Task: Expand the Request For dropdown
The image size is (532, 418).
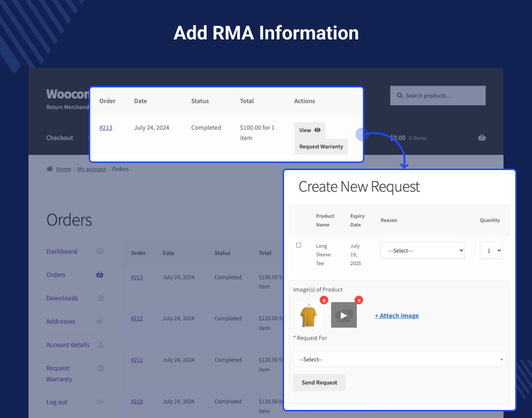Action: point(399,360)
